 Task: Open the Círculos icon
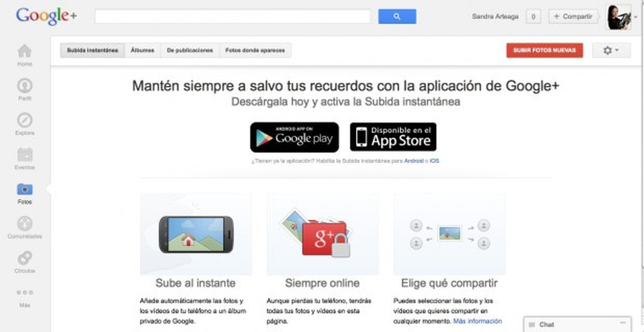coord(24,258)
